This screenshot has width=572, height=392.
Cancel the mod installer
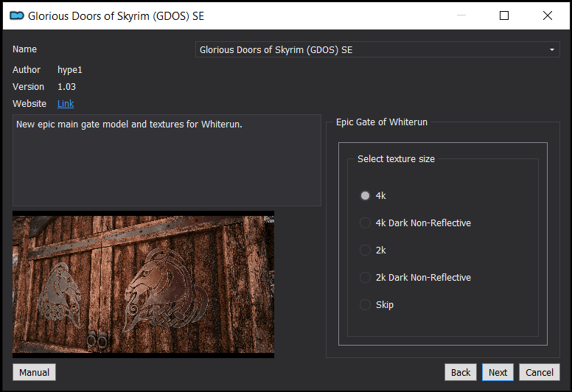539,372
